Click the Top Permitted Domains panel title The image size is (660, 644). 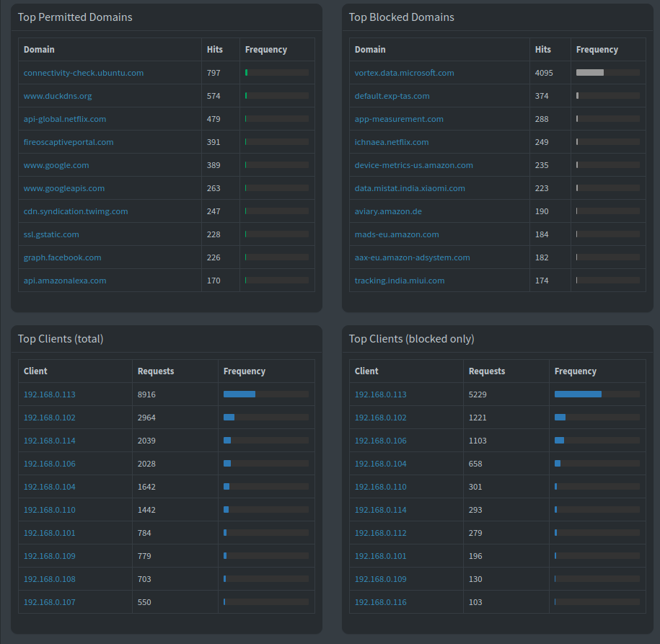pyautogui.click(x=75, y=17)
